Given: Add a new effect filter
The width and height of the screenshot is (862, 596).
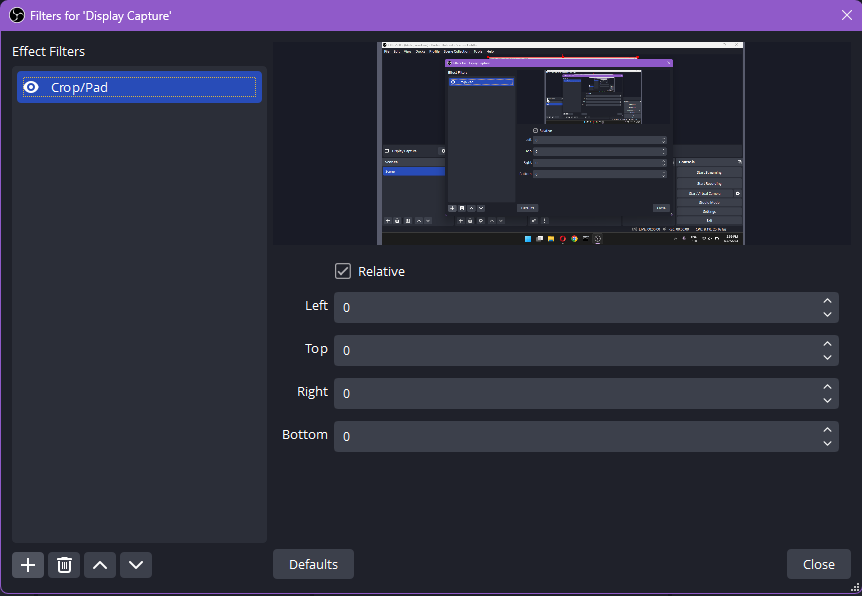Looking at the screenshot, I should coord(27,565).
